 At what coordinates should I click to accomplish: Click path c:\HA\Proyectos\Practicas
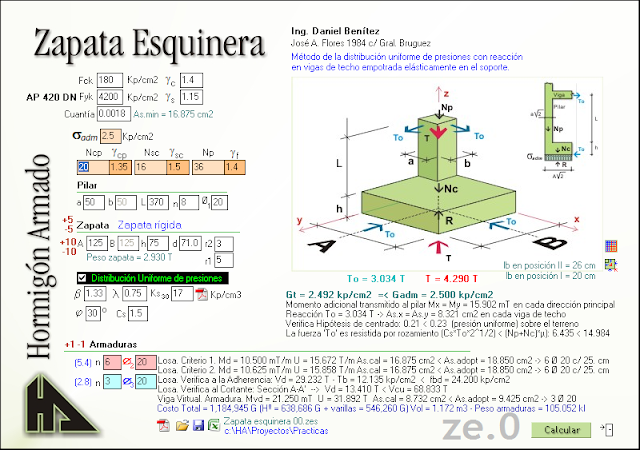click(276, 431)
